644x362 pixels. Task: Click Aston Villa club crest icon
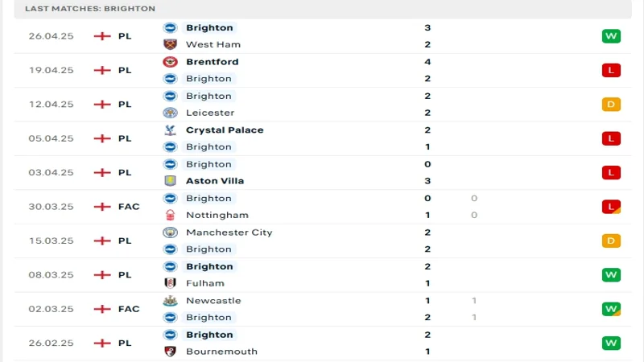pyautogui.click(x=170, y=181)
